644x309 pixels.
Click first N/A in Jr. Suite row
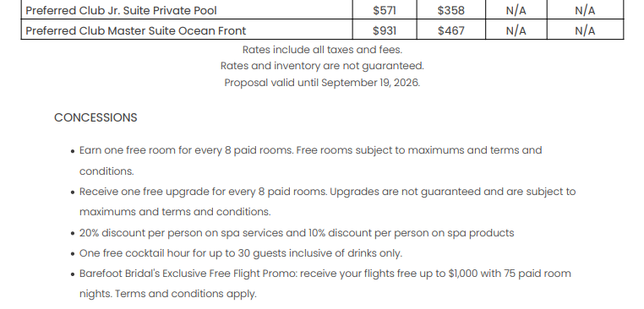point(516,11)
